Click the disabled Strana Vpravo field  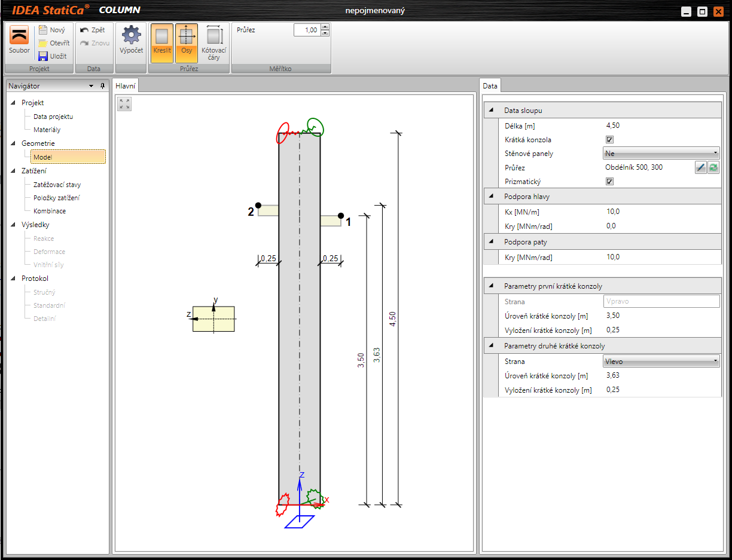tap(661, 302)
